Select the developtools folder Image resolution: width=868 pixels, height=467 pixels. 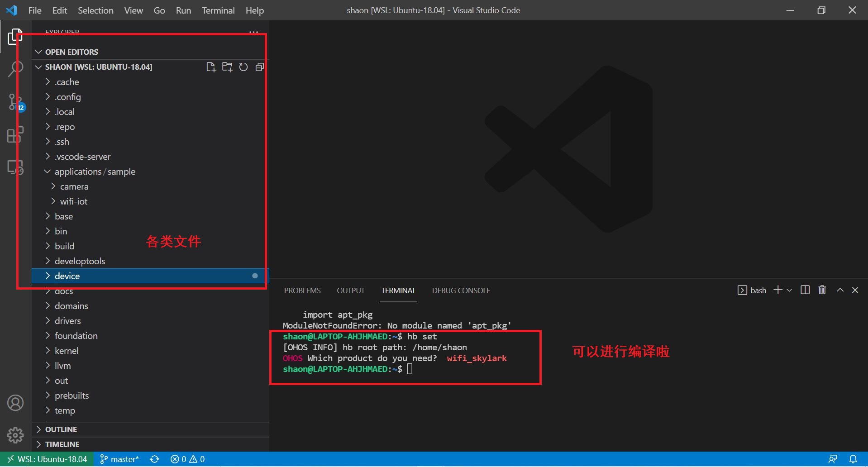(x=150, y=261)
